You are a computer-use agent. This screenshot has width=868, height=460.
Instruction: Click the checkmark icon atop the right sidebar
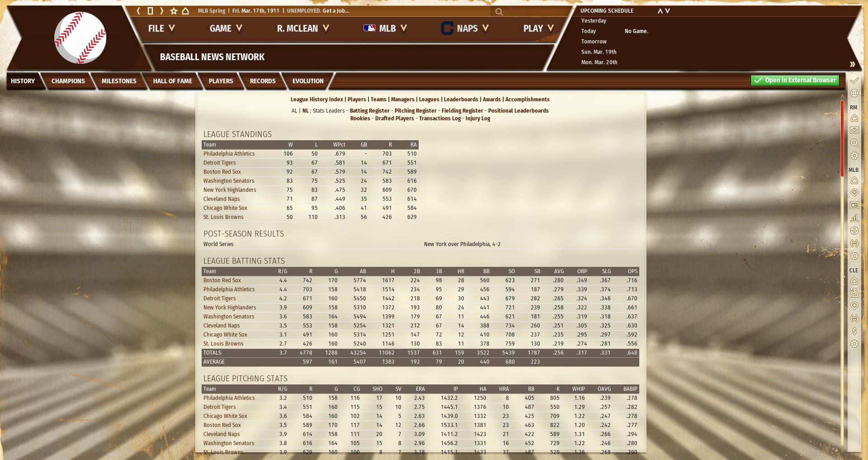(854, 81)
